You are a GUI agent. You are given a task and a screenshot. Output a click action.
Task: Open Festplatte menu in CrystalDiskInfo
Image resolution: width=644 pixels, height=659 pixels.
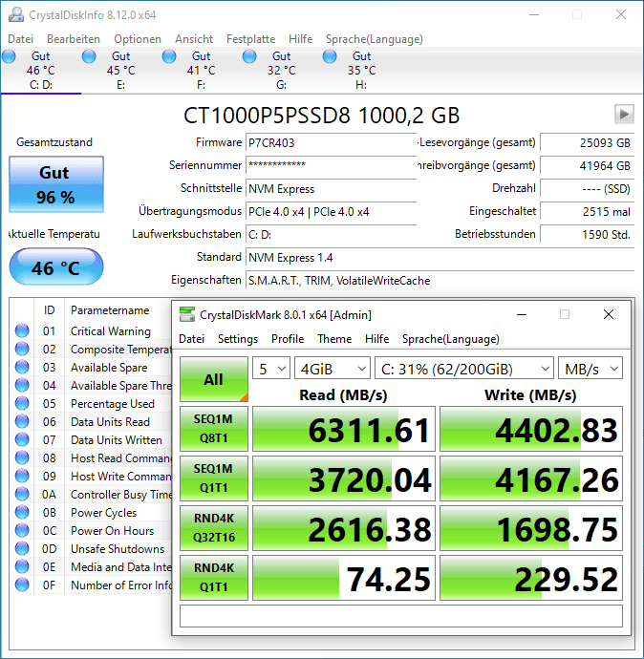pyautogui.click(x=250, y=39)
